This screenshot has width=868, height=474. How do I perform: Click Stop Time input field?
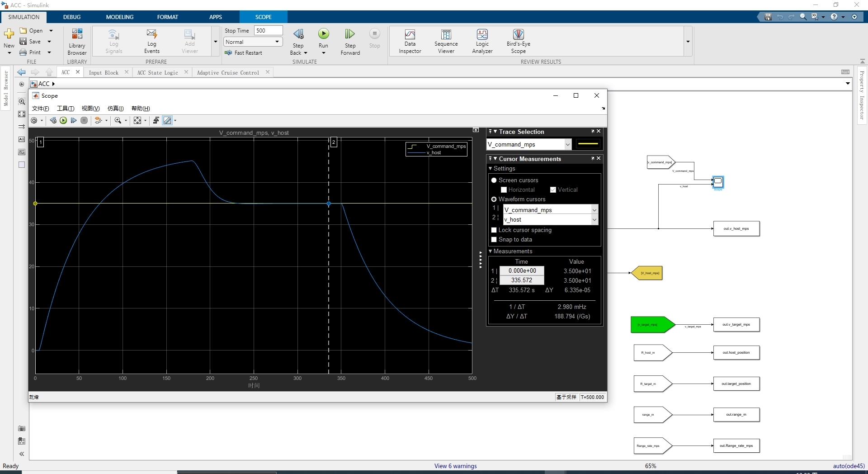click(268, 30)
